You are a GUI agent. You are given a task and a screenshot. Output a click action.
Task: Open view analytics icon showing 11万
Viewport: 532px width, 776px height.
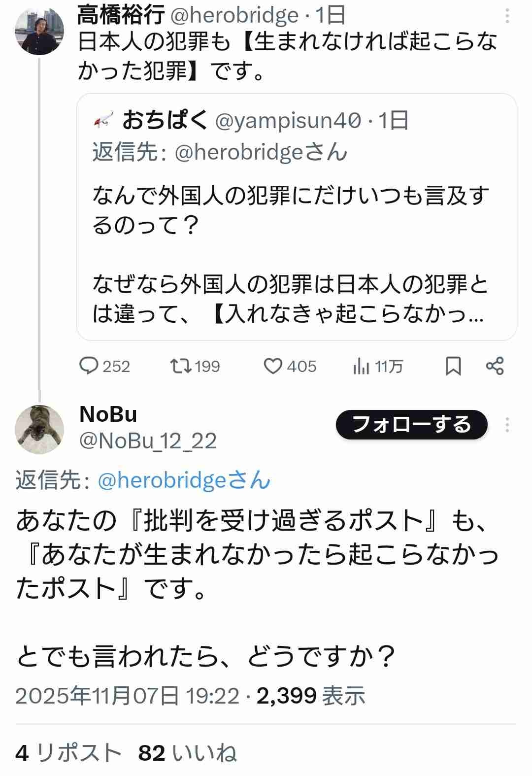tap(361, 367)
